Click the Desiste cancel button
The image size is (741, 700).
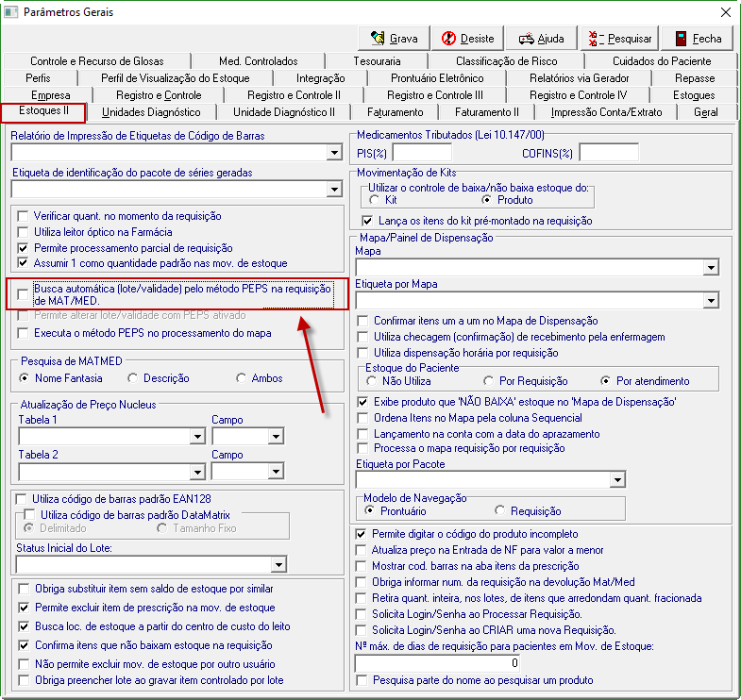point(467,39)
